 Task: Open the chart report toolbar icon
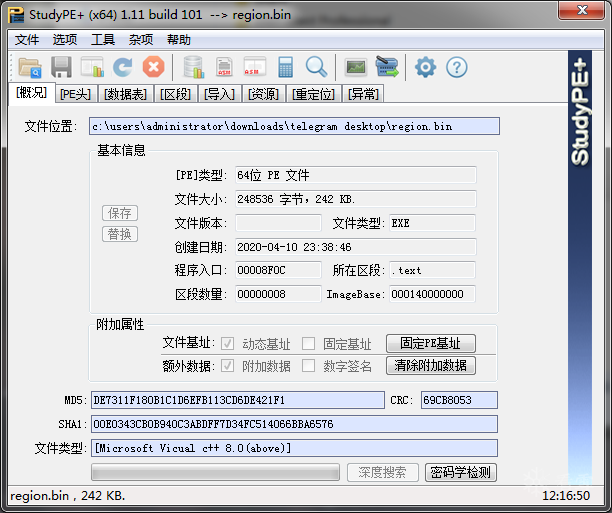[92, 67]
